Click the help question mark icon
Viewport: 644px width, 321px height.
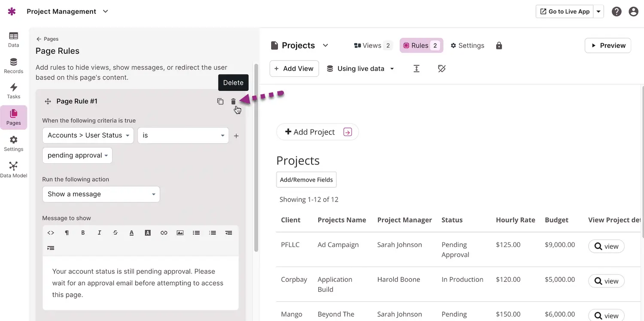(617, 12)
